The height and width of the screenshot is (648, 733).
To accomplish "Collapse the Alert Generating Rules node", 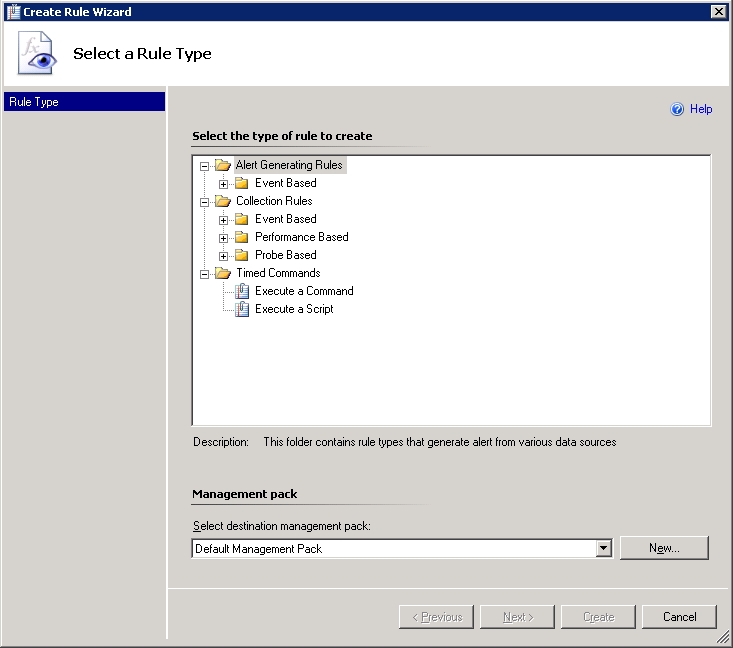I will tap(204, 166).
